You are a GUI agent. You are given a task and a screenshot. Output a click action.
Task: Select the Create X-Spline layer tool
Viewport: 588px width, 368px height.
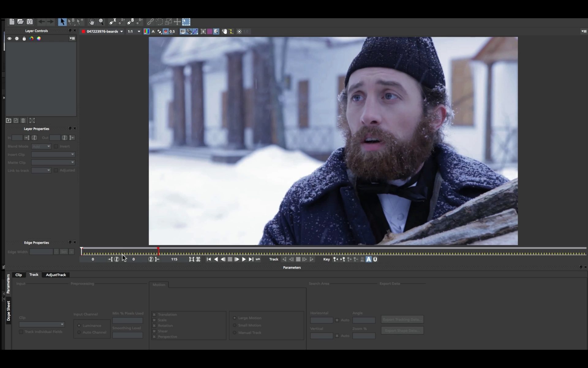(x=112, y=21)
